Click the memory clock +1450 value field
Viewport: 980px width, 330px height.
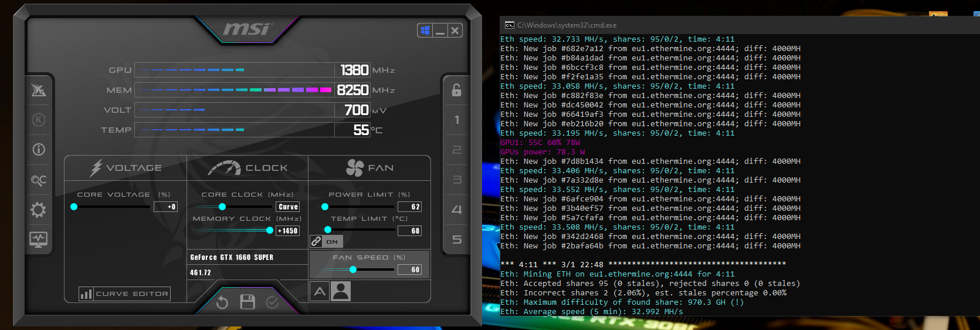(287, 231)
